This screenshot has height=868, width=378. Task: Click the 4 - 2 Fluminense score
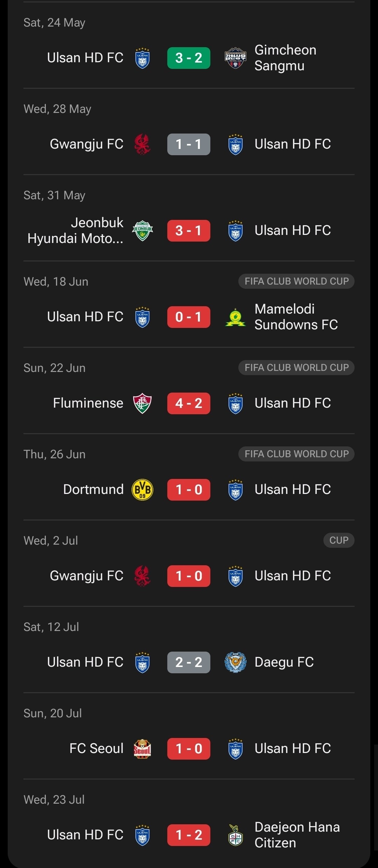pyautogui.click(x=189, y=403)
